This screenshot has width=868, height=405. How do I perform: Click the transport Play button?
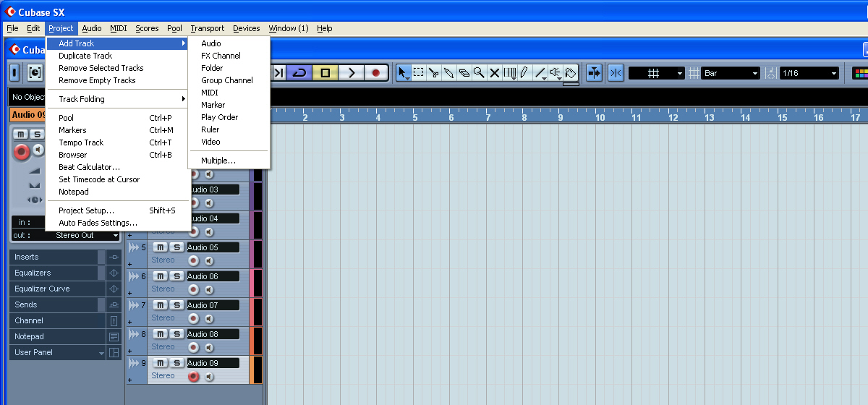point(352,73)
